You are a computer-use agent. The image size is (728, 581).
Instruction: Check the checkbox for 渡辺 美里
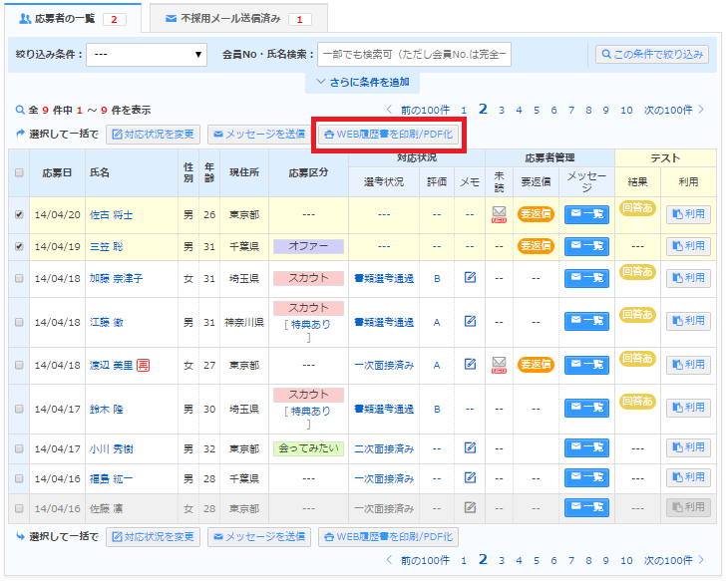pos(19,365)
